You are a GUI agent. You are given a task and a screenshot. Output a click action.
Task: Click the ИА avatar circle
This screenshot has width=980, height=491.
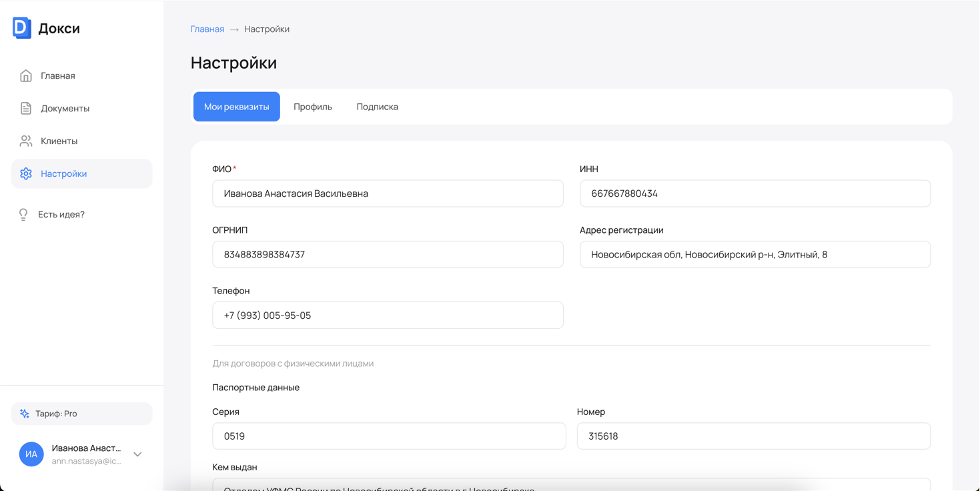(31, 454)
